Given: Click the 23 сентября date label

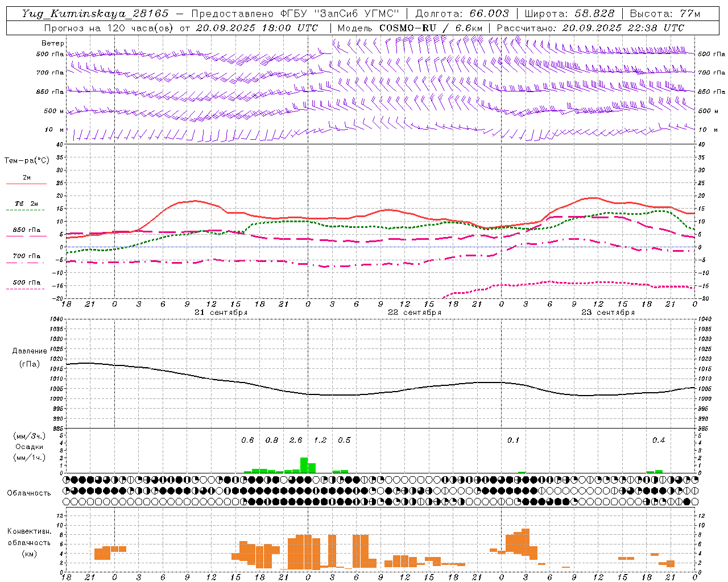Looking at the screenshot, I should [608, 313].
